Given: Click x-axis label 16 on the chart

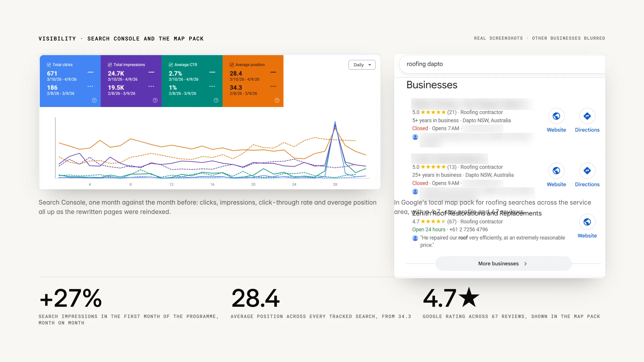Looking at the screenshot, I should [x=212, y=184].
